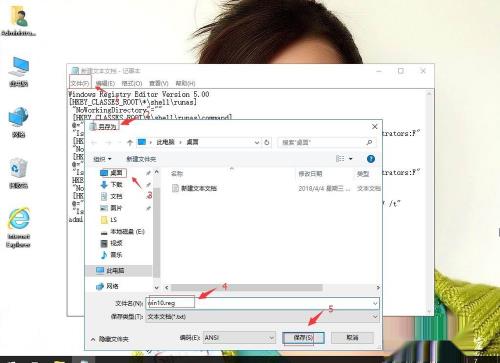Click the search magnifier icon
This screenshot has height=363, width=500.
369,142
